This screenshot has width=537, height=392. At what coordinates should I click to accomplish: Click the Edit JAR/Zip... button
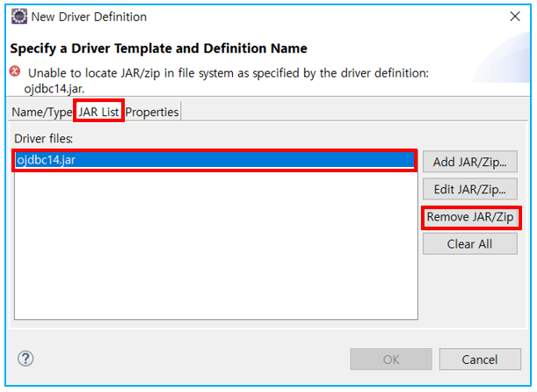(x=470, y=189)
